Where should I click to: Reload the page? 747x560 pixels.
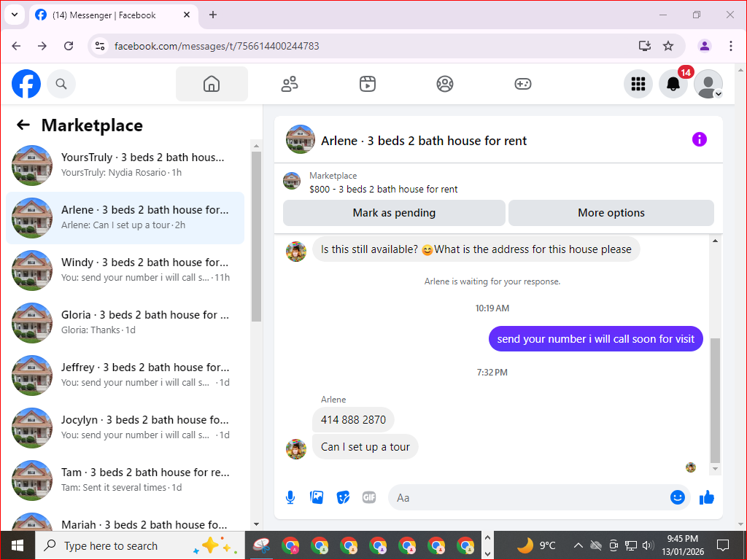(69, 46)
